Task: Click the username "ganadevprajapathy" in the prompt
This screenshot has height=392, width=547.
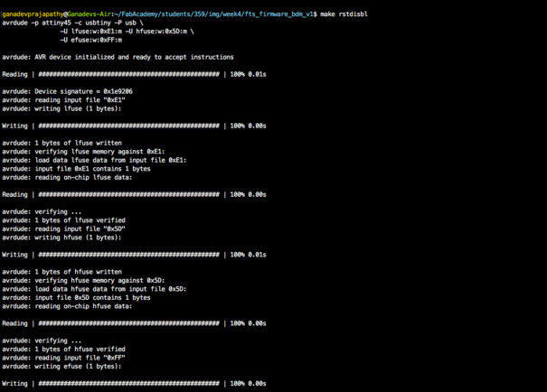Action: (x=33, y=14)
